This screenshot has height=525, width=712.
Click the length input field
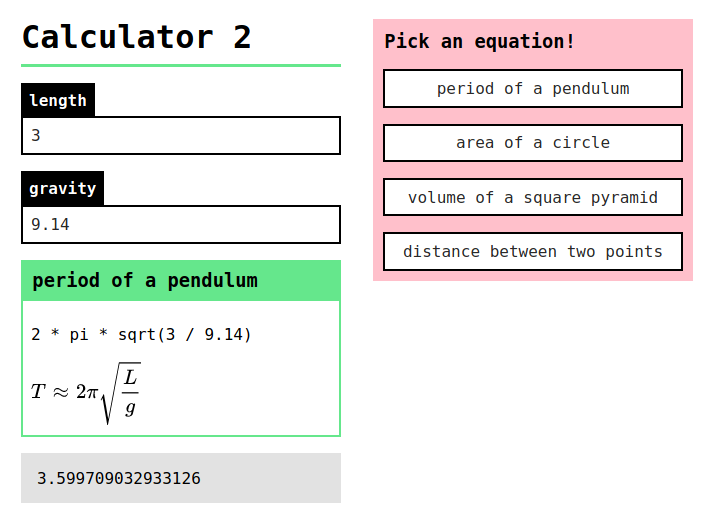click(181, 135)
